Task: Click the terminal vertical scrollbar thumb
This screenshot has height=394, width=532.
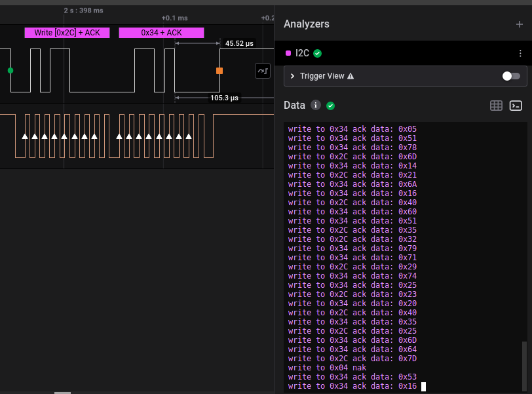Action: (x=524, y=366)
